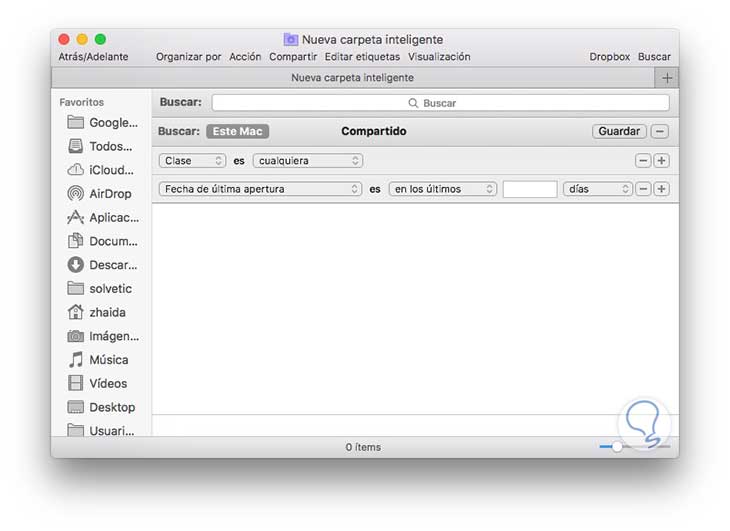
Task: Open the Música note icon
Action: [x=75, y=360]
